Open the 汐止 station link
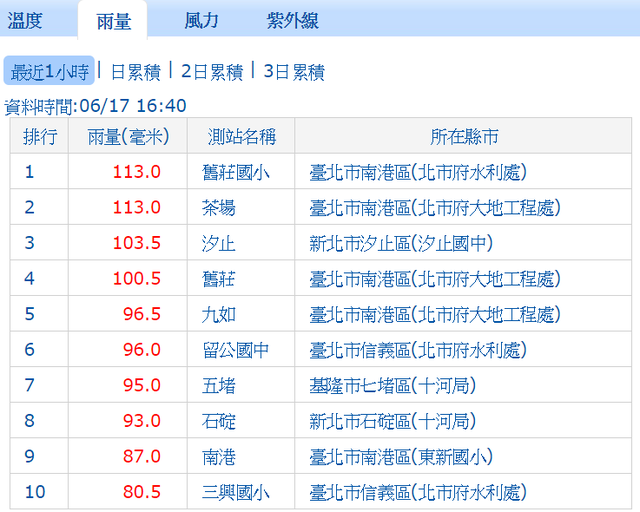 [219, 243]
